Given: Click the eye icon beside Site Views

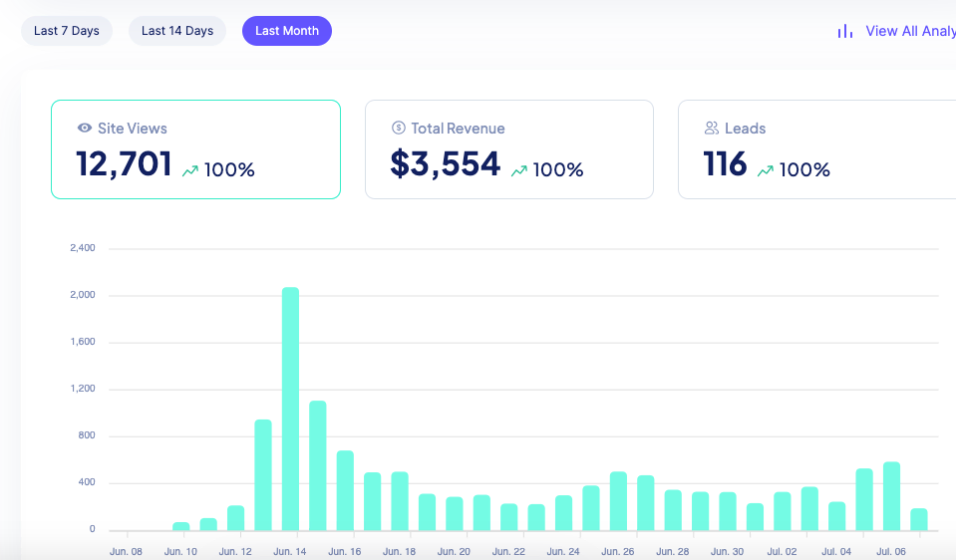Looking at the screenshot, I should click(x=85, y=129).
